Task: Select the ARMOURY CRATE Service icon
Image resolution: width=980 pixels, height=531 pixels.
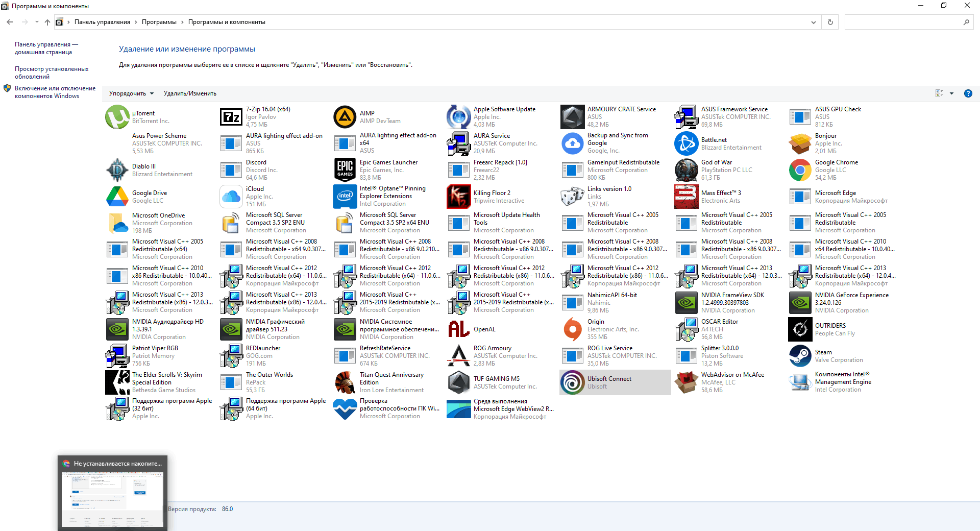Action: (573, 117)
